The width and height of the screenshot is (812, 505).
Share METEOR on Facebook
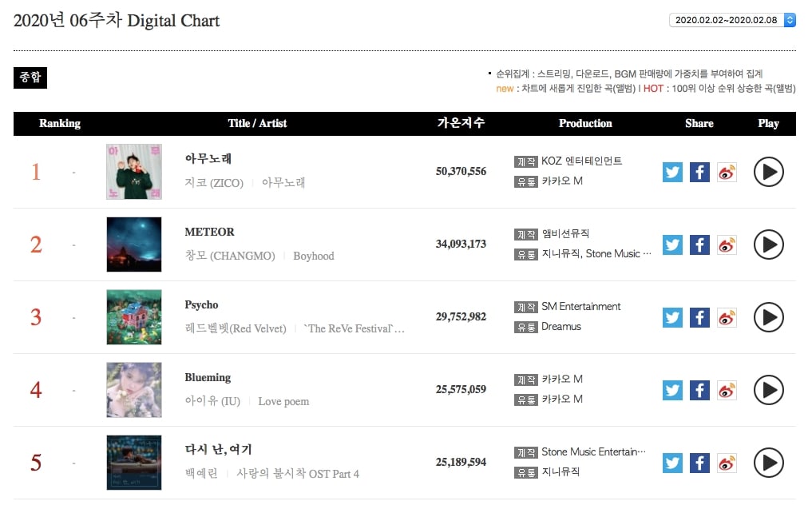[x=699, y=245]
